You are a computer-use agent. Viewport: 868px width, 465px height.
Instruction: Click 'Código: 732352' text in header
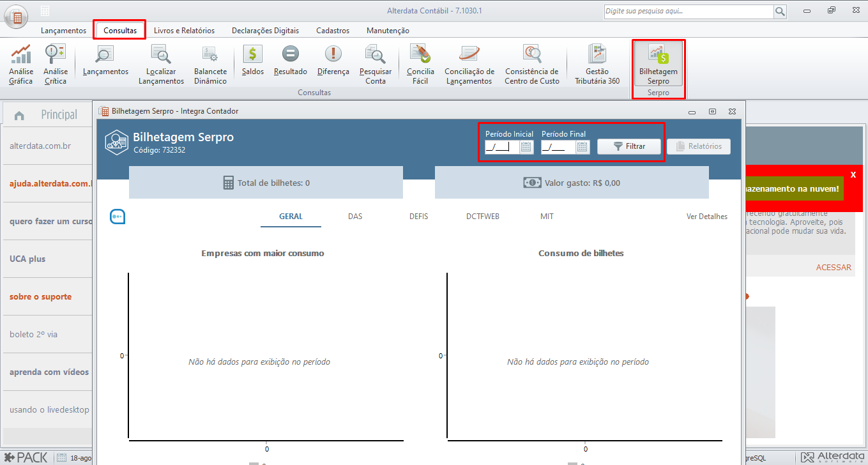(x=160, y=150)
